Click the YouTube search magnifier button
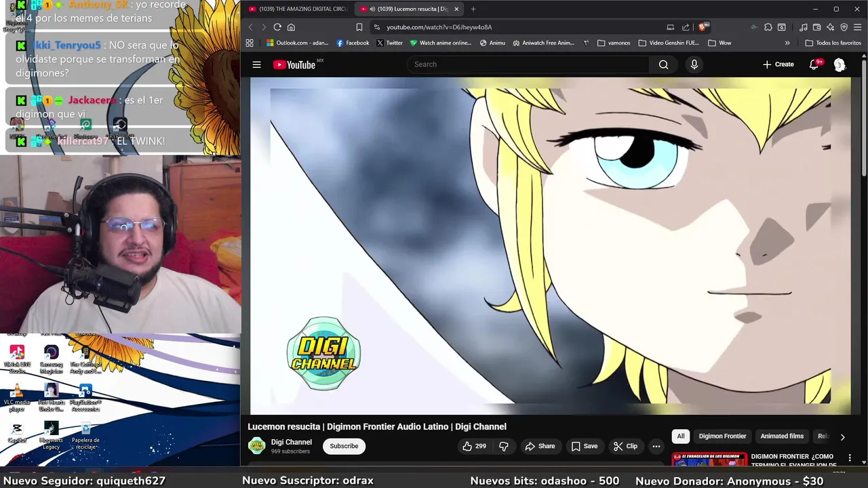This screenshot has height=488, width=868. point(663,64)
